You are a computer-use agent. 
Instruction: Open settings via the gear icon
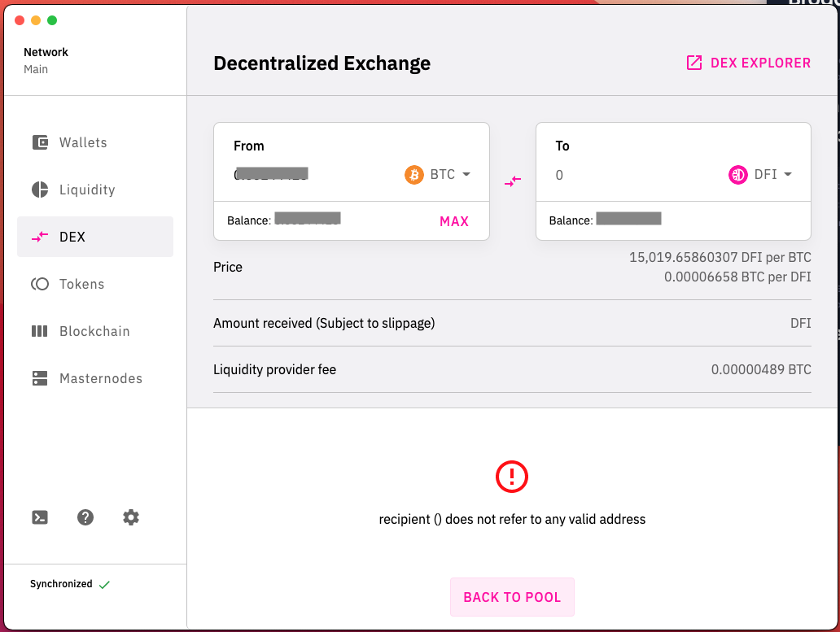(131, 517)
